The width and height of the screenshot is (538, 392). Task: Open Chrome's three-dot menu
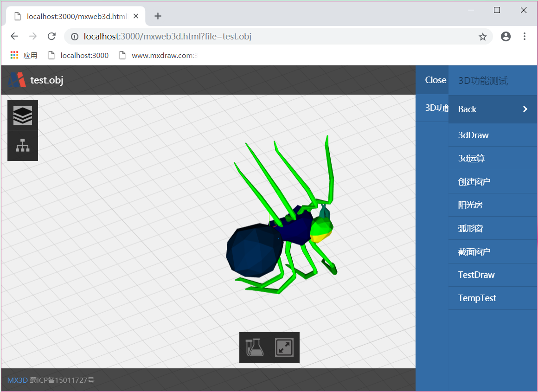(x=524, y=36)
